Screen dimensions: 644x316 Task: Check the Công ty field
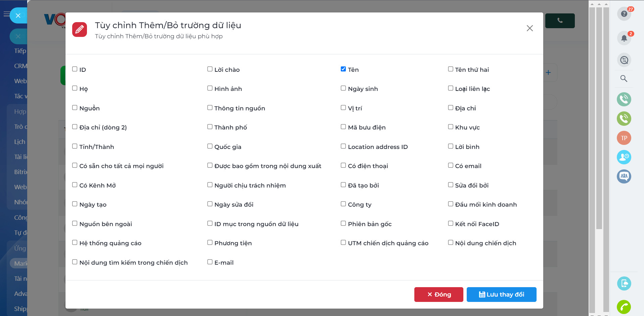click(x=343, y=204)
